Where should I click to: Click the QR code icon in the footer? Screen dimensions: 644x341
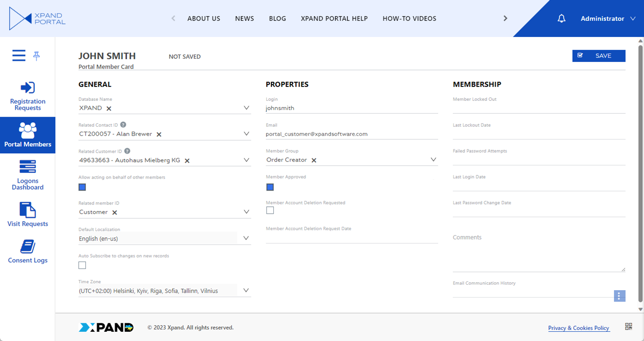point(628,327)
